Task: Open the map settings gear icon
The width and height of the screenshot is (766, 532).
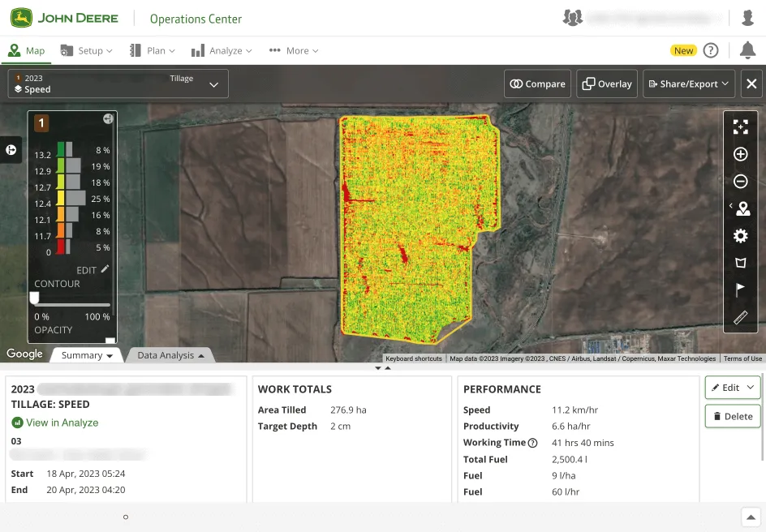Action: pos(740,236)
